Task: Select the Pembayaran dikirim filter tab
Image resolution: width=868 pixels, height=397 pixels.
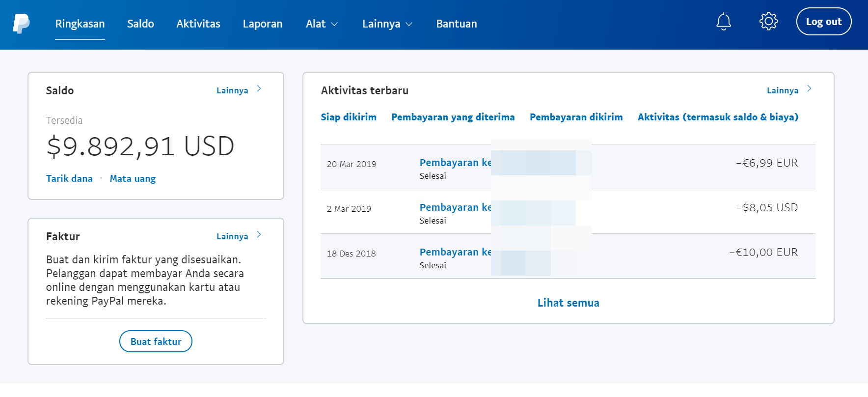Action: coord(576,117)
